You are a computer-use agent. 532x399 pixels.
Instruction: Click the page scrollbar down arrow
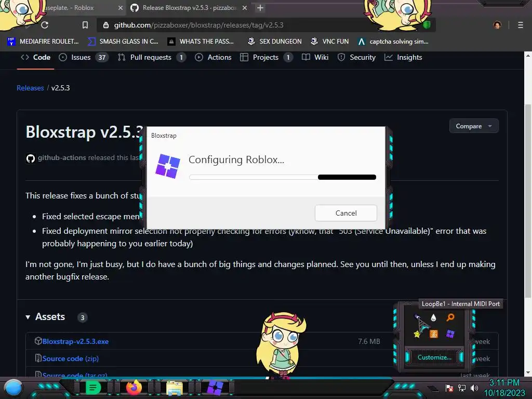click(528, 373)
